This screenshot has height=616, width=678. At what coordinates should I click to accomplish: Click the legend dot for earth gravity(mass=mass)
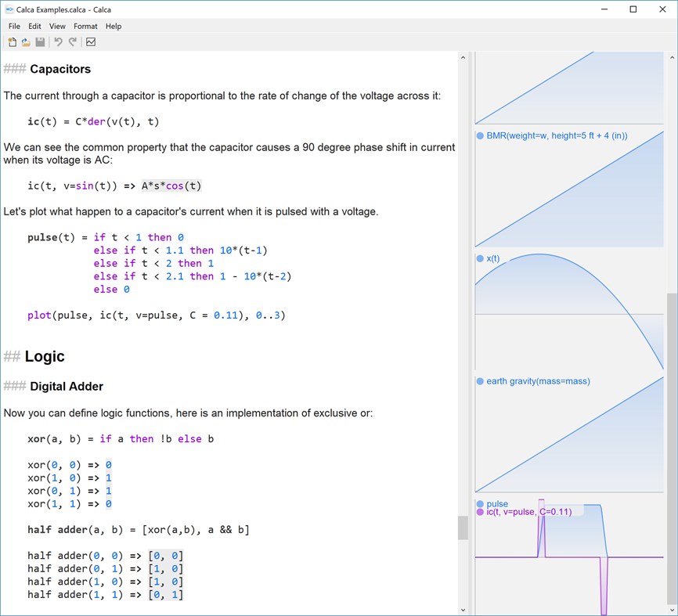coord(478,381)
